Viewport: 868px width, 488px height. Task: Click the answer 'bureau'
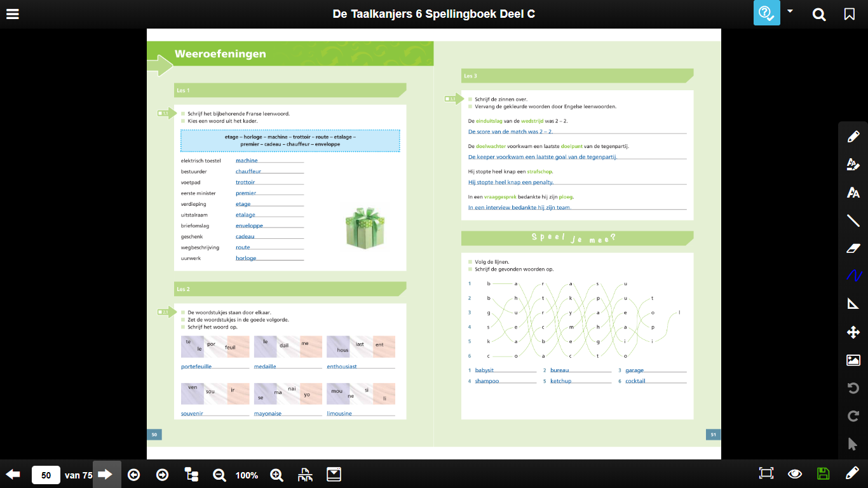560,370
